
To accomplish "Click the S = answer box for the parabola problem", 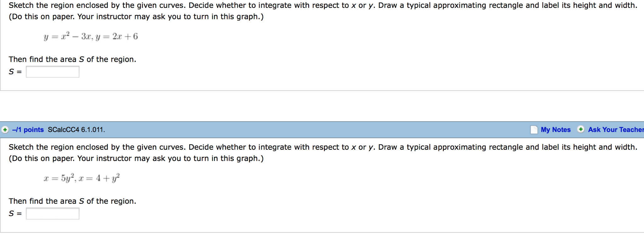I will point(52,72).
